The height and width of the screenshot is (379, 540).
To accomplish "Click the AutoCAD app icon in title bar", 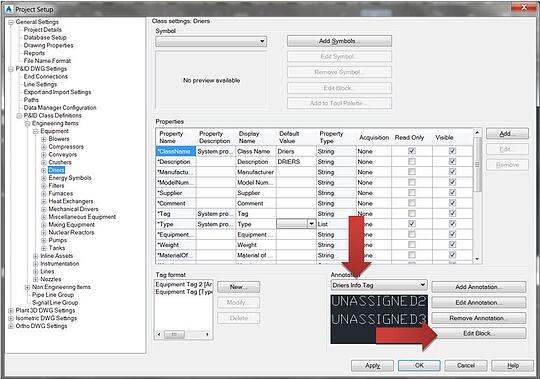I will pyautogui.click(x=9, y=9).
